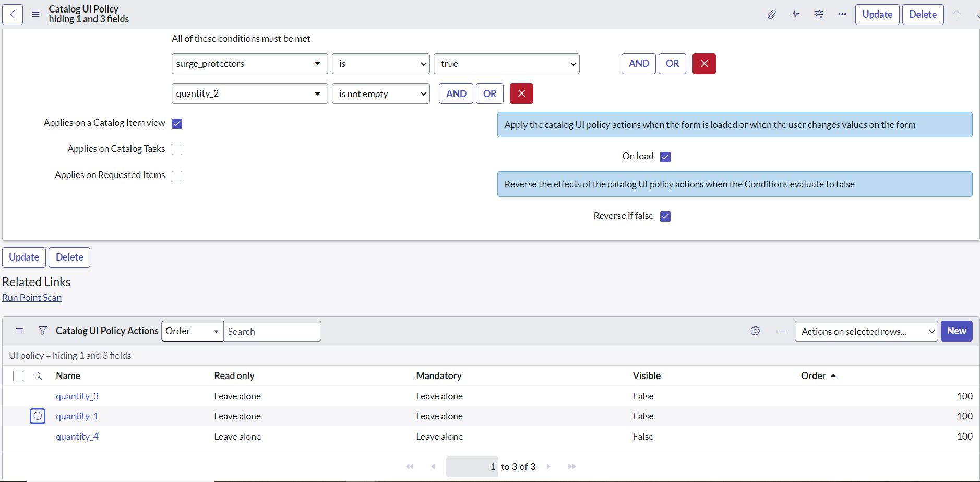Go to the last page of results
This screenshot has height=482, width=980.
tap(572, 467)
